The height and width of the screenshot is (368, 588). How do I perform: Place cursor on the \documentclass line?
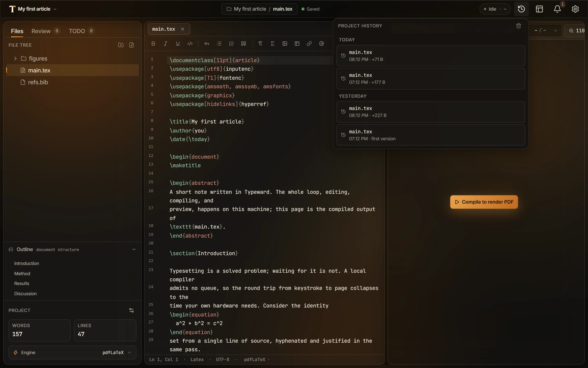[x=215, y=60]
